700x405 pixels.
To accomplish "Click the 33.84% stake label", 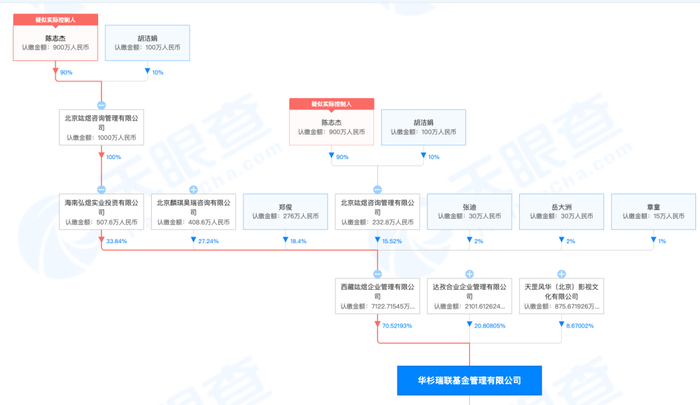I will point(117,241).
